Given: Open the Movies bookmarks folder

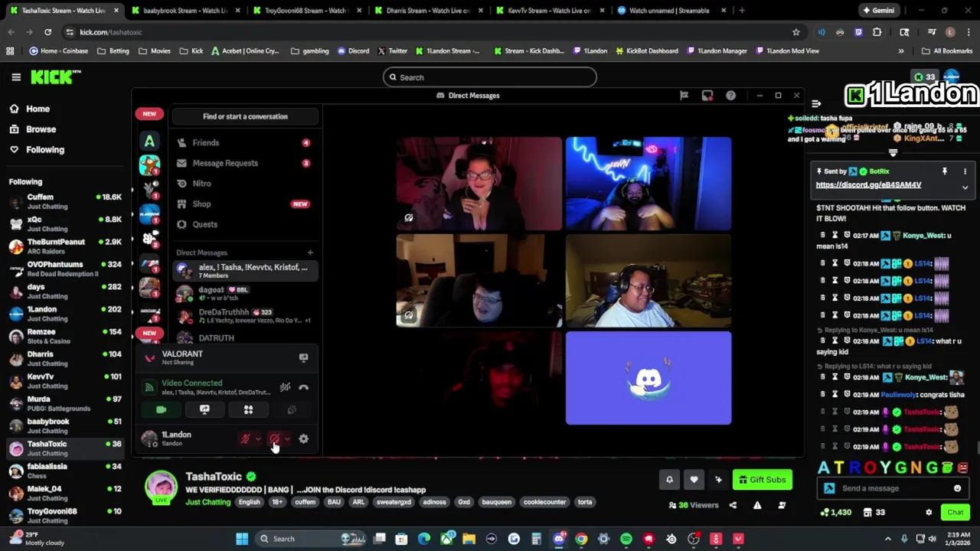Looking at the screenshot, I should 155,51.
